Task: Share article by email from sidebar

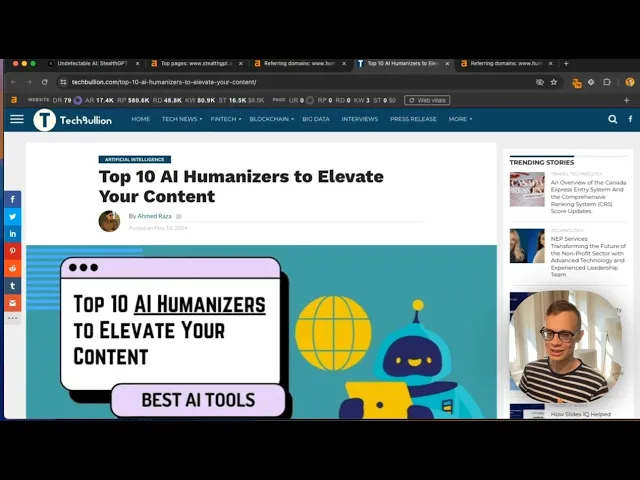Action: click(x=13, y=303)
